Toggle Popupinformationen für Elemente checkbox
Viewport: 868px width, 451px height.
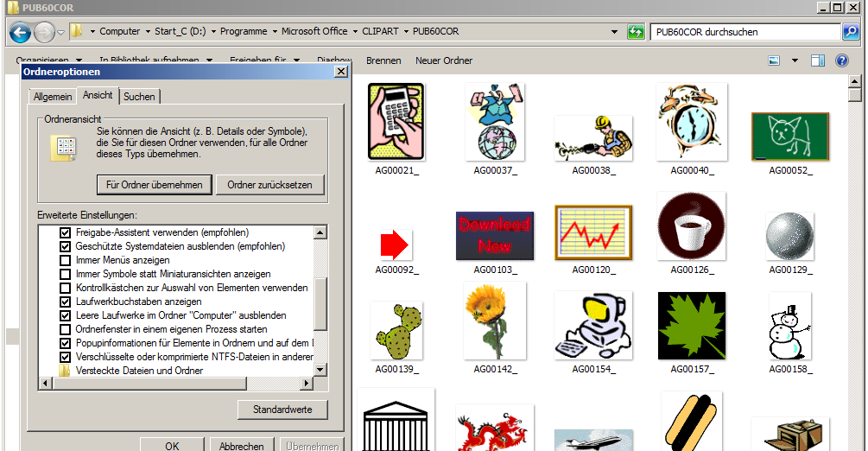tap(66, 344)
